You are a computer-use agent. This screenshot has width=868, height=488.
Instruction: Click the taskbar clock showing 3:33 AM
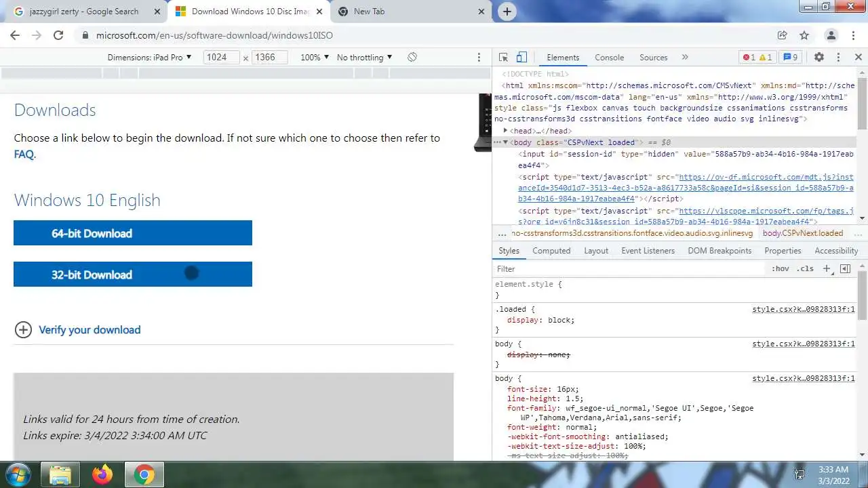[x=833, y=474]
